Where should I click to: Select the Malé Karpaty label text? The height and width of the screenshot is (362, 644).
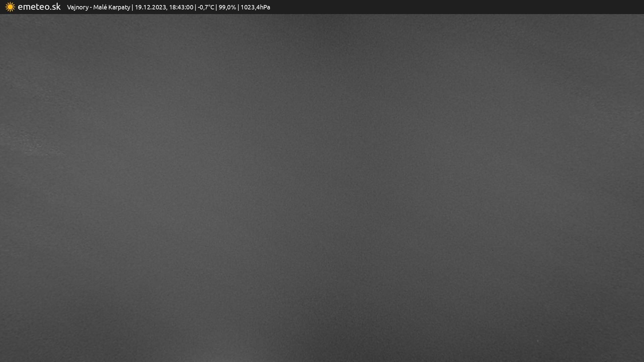(x=111, y=7)
